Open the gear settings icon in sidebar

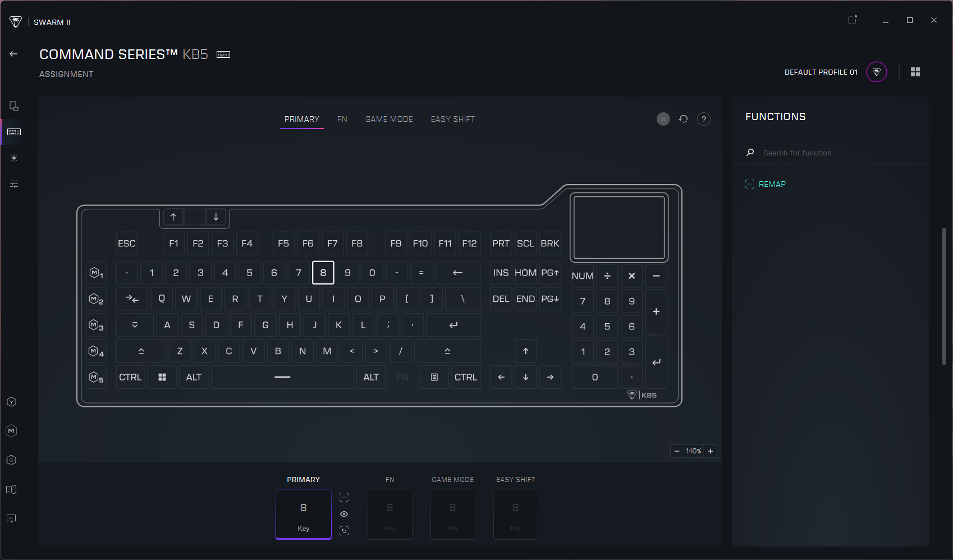click(11, 460)
